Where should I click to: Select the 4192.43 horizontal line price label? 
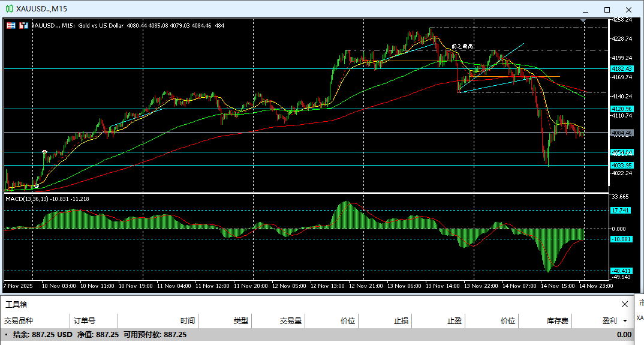coord(622,69)
